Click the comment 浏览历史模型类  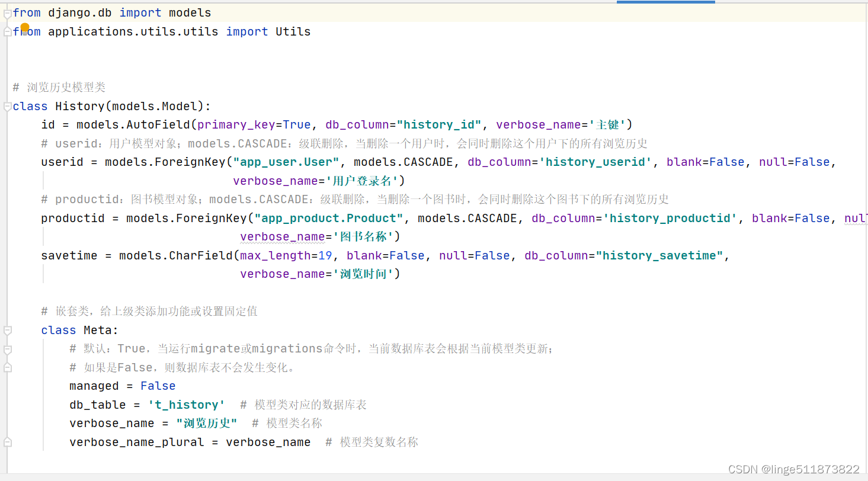(x=59, y=88)
